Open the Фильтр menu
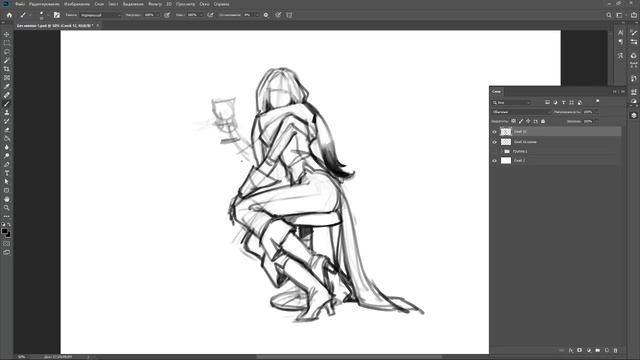Screen dimensions: 640x360 pyautogui.click(x=155, y=4)
